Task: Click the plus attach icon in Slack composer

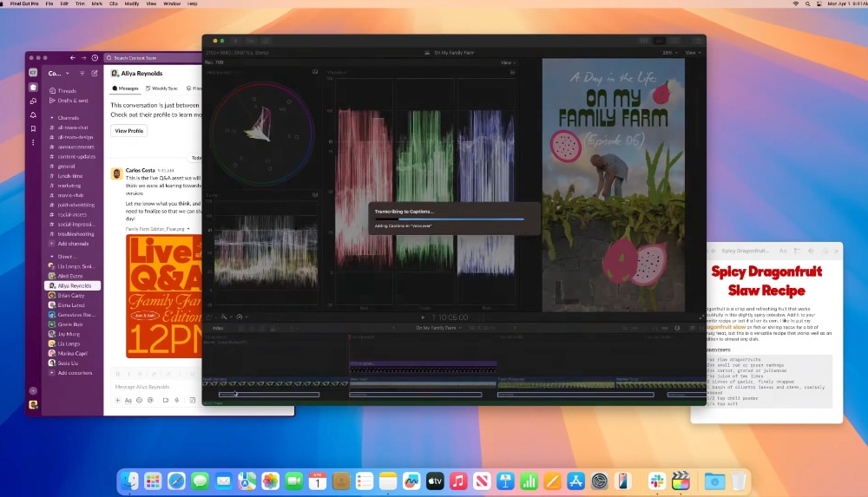Action: coord(117,400)
